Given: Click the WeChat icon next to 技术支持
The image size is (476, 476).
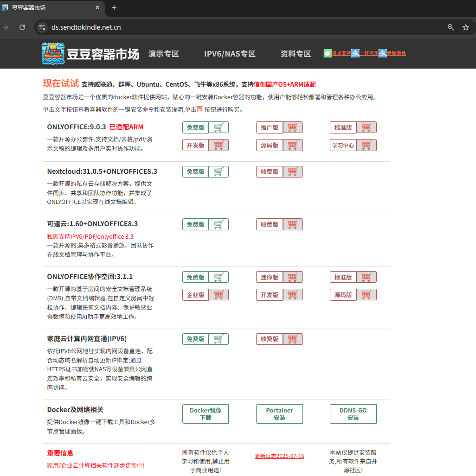Looking at the screenshot, I should (328, 53).
